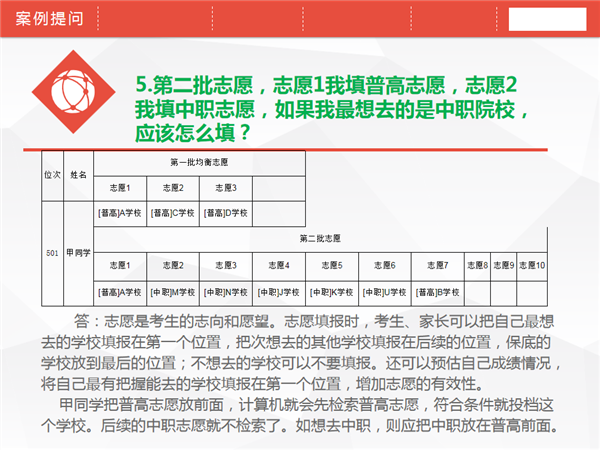Select the '志愿4' header cell
Image resolution: width=600 pixels, height=450 pixels.
[279, 266]
